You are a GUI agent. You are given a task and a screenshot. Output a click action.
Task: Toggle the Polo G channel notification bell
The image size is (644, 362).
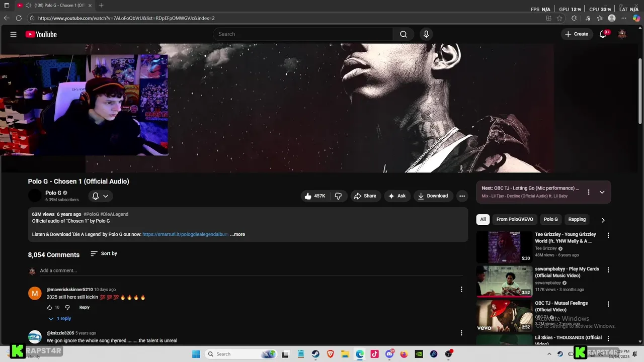tap(100, 196)
